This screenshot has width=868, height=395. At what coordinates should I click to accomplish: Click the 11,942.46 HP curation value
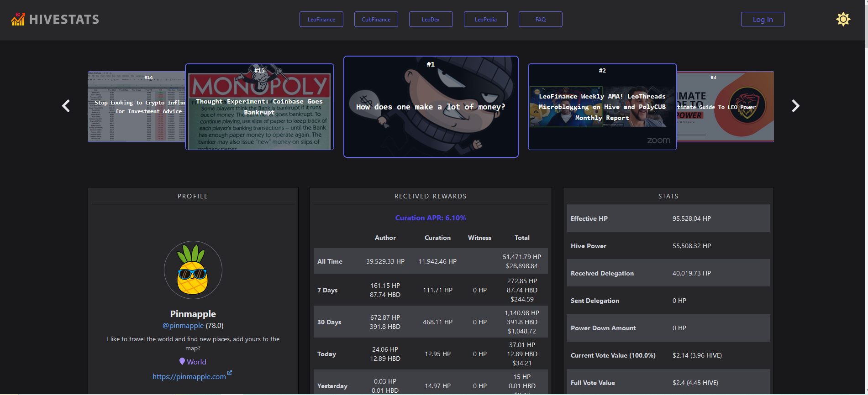point(437,261)
